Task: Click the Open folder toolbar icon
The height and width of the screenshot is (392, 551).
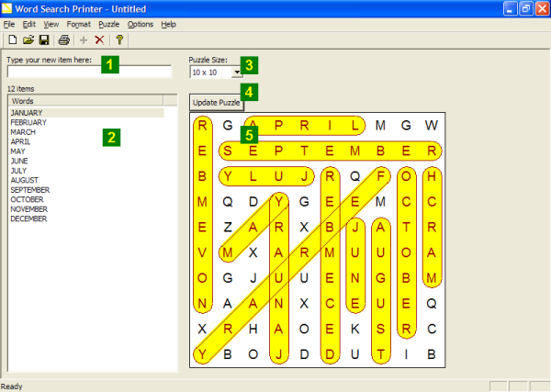Action: coord(28,40)
